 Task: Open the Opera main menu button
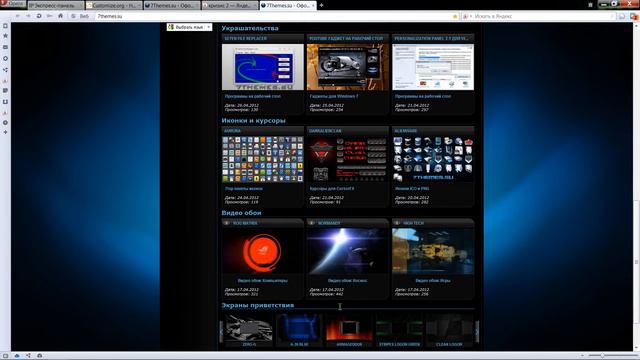(13, 4)
